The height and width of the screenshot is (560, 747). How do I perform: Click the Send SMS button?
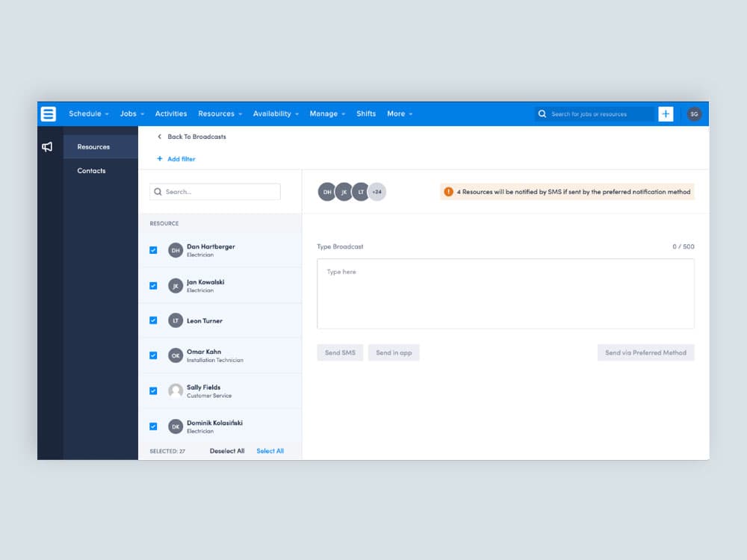(x=340, y=353)
